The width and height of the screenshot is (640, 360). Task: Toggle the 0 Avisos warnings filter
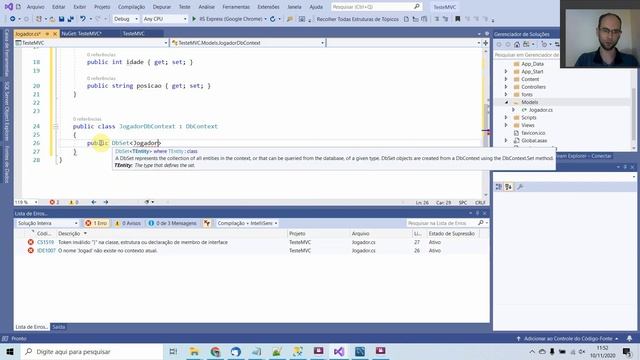pos(128,223)
